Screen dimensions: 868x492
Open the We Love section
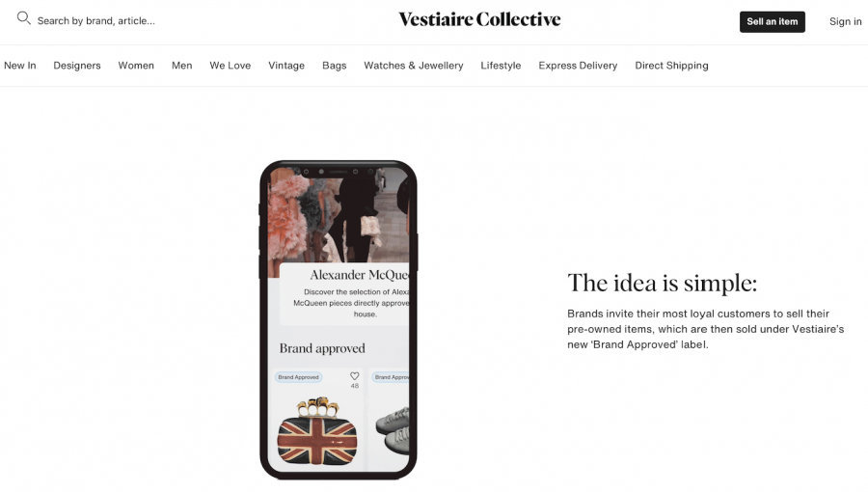coord(231,66)
